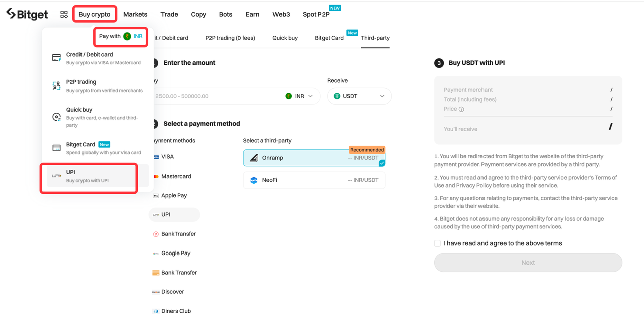Click the Diners Club logo icon
Screen dimensions: 644x336
coord(156,311)
